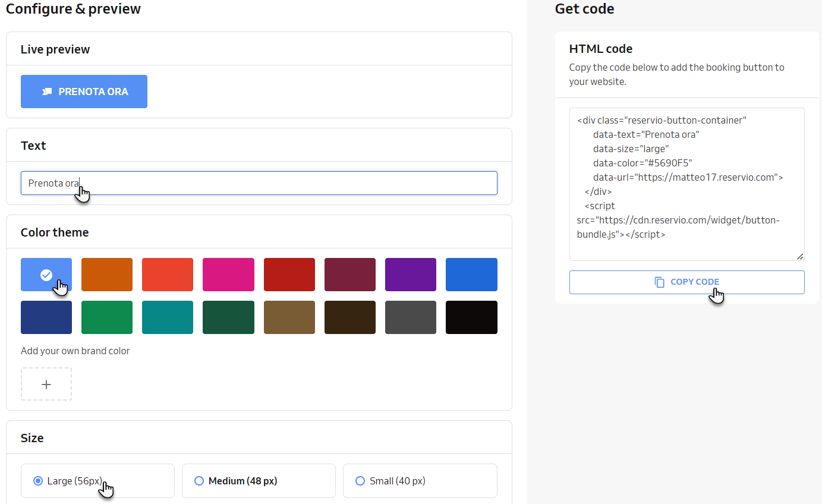Click the data-color="#5690F5" code line
Image resolution: width=822 pixels, height=504 pixels.
coord(643,163)
